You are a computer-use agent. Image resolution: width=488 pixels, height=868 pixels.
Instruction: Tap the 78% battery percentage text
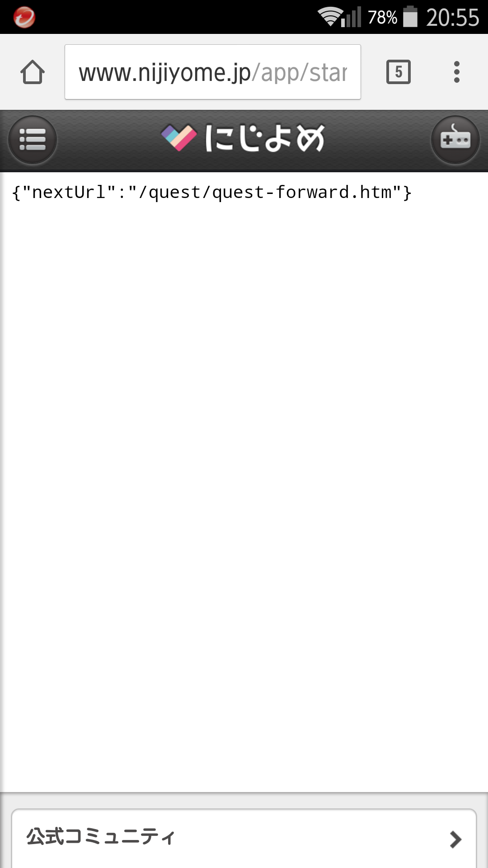382,18
